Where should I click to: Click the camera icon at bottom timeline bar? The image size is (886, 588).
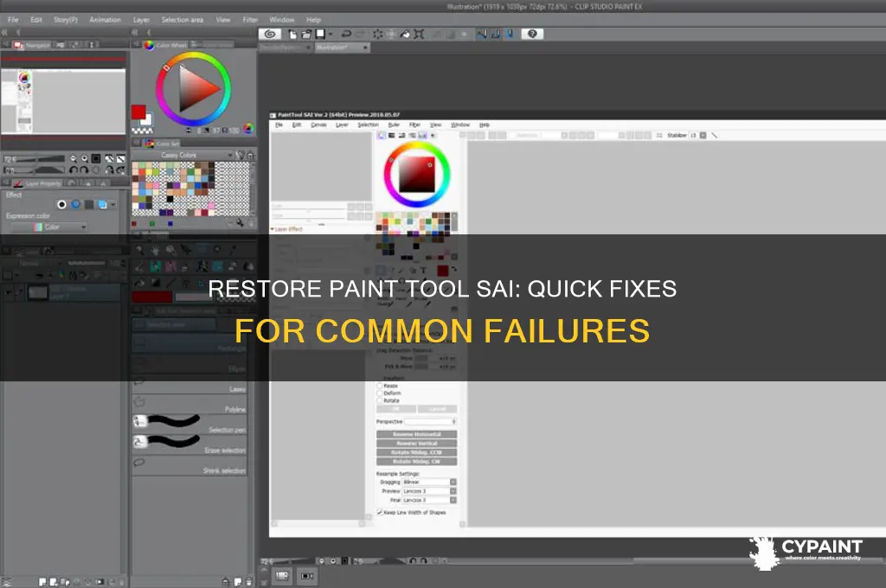coord(306,576)
